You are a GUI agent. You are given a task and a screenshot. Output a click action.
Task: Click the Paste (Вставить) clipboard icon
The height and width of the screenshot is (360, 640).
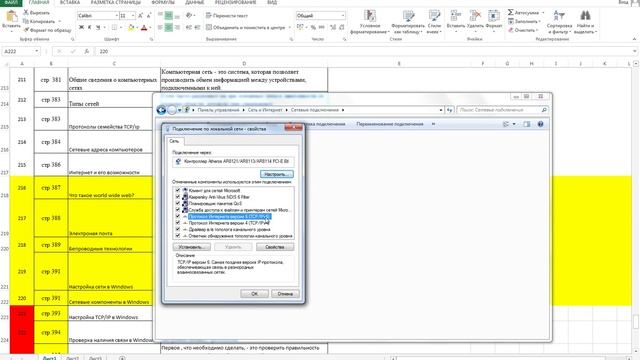coord(11,17)
